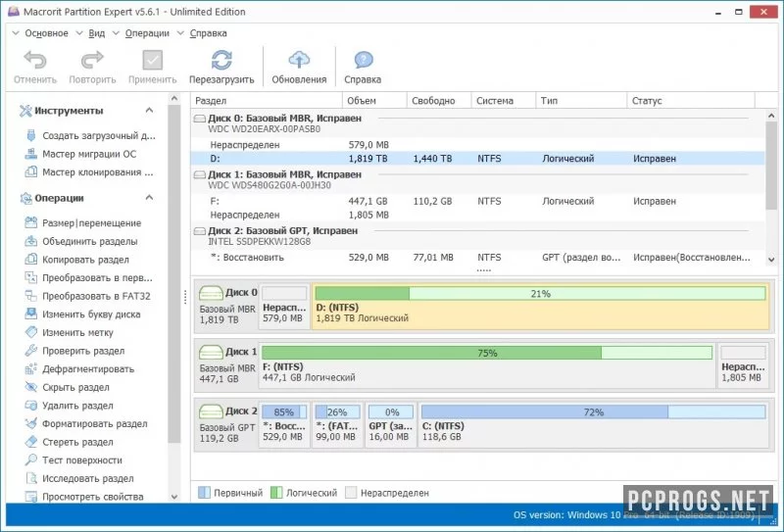Open the Справка toolbar help icon
This screenshot has width=784, height=532.
pos(364,60)
